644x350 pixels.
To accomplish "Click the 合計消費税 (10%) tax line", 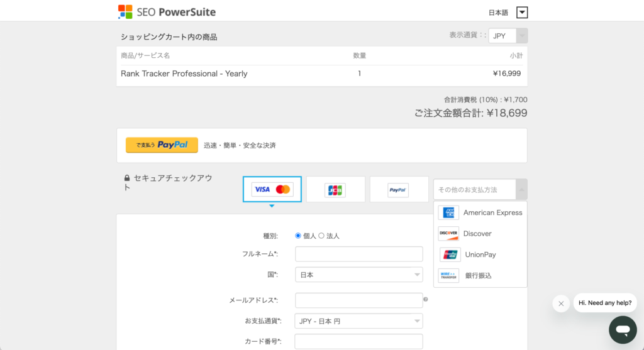I will pyautogui.click(x=486, y=100).
